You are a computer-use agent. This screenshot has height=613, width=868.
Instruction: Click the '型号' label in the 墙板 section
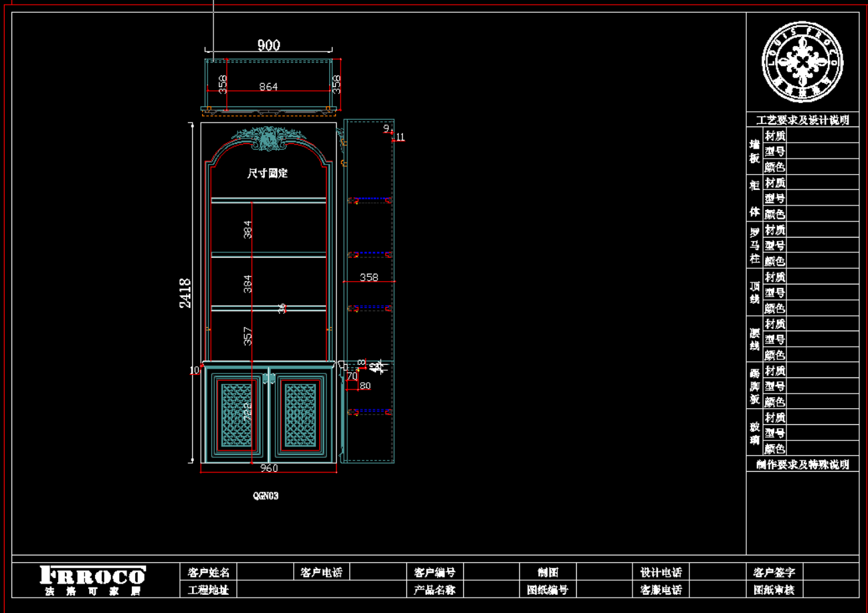[x=775, y=151]
